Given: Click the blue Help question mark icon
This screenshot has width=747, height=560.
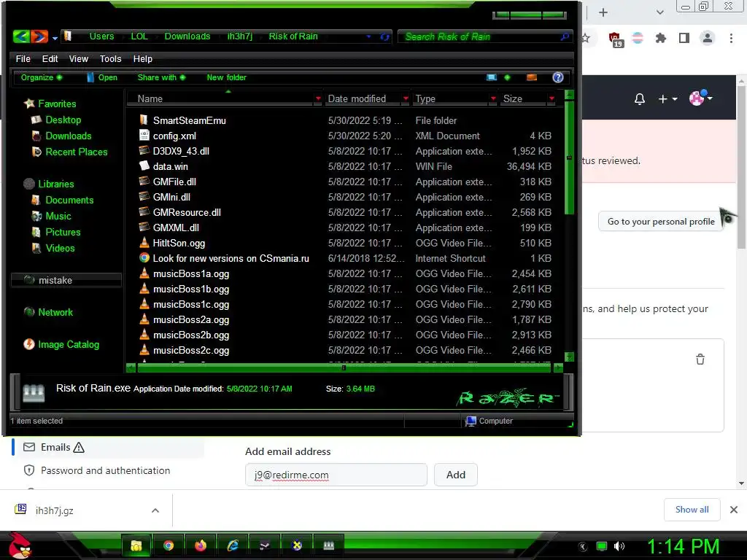Looking at the screenshot, I should point(558,77).
